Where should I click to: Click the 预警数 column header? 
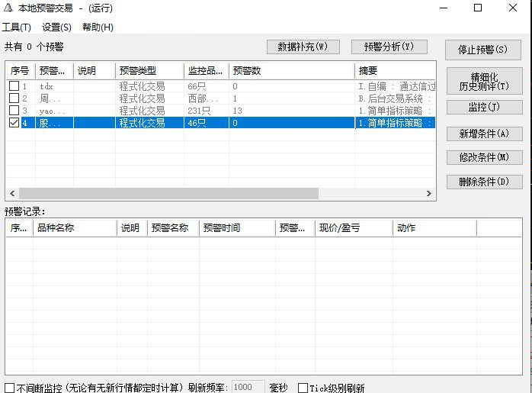pyautogui.click(x=292, y=71)
